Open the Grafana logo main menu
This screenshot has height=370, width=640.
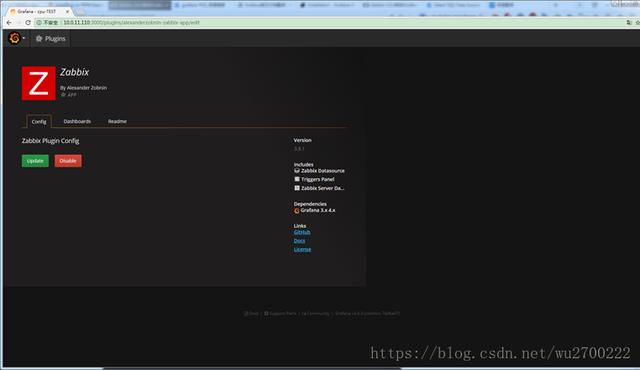point(15,38)
